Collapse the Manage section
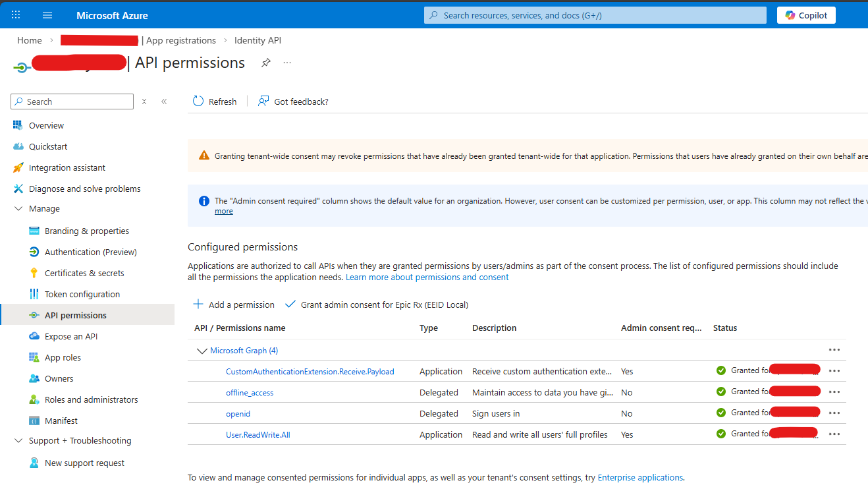The image size is (868, 495). [x=18, y=208]
